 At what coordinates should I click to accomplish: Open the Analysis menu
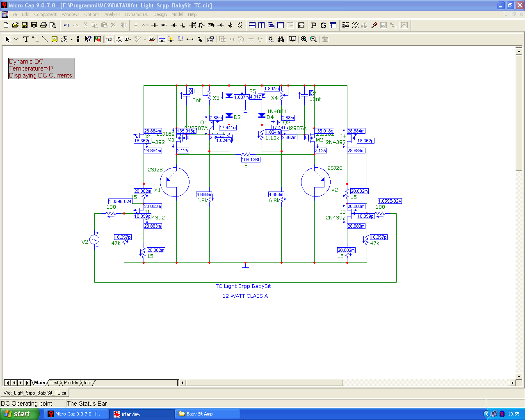tap(112, 14)
